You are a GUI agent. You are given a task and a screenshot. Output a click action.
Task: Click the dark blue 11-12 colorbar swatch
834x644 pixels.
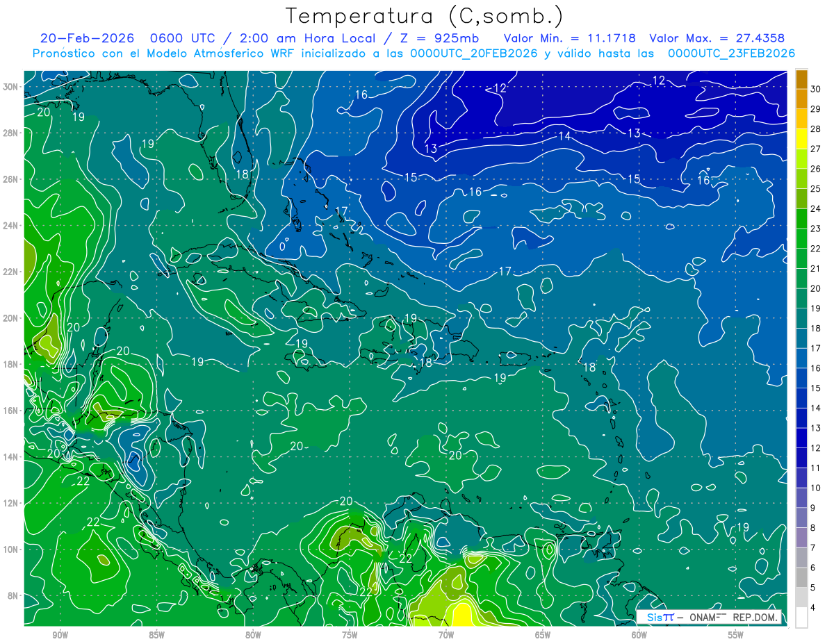click(801, 458)
